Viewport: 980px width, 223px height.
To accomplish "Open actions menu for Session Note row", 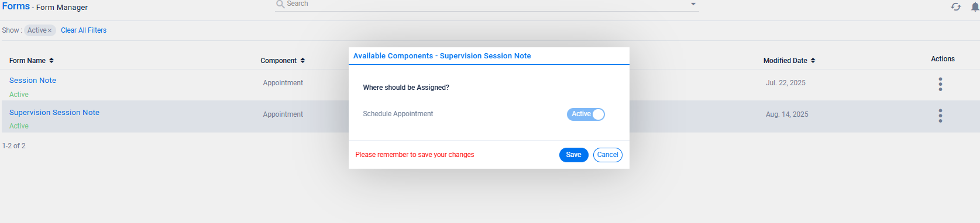I will [940, 84].
